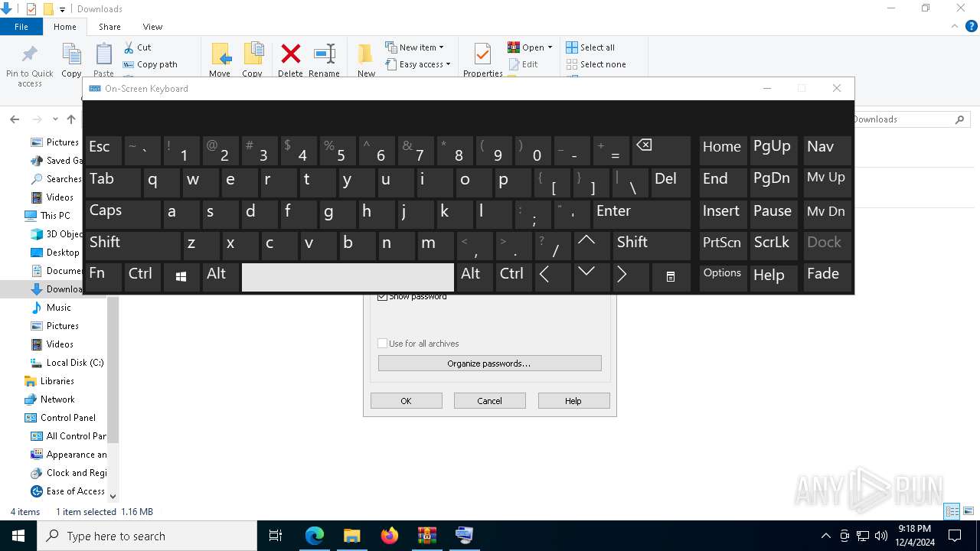Open WinRAR from the taskbar
980x551 pixels.
(x=427, y=536)
